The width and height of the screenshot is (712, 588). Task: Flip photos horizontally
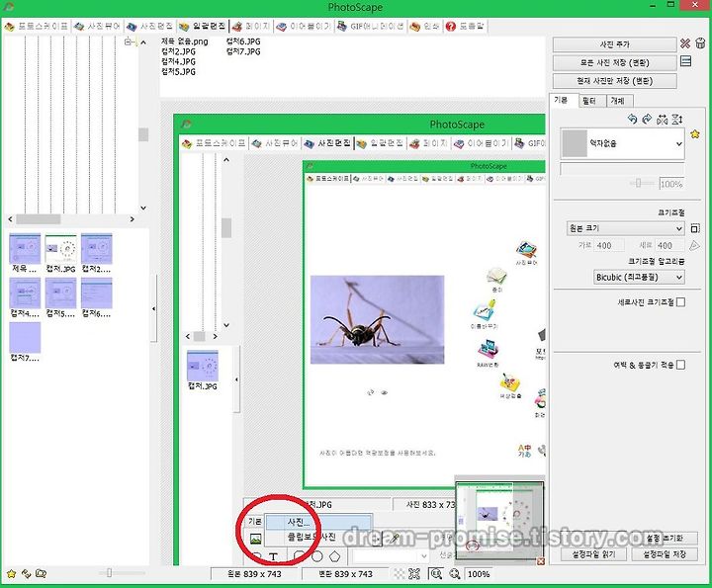(662, 119)
